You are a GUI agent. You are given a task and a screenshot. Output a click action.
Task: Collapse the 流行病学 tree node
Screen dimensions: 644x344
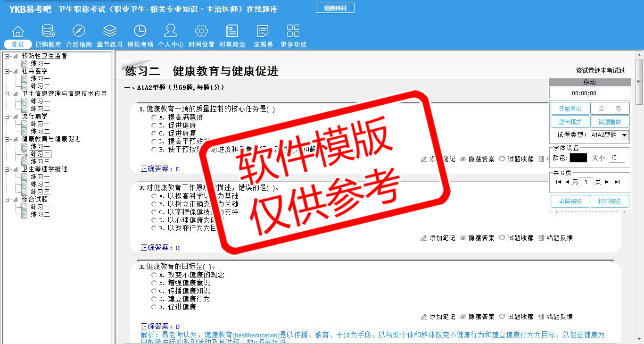7,116
